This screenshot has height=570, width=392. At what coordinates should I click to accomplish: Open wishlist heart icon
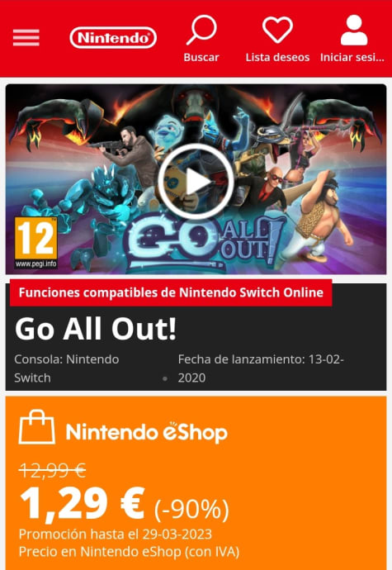(277, 30)
